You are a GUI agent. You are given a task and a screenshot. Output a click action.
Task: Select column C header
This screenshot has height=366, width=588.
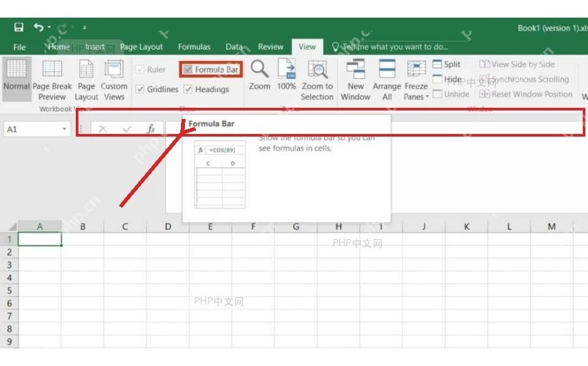[x=125, y=227]
